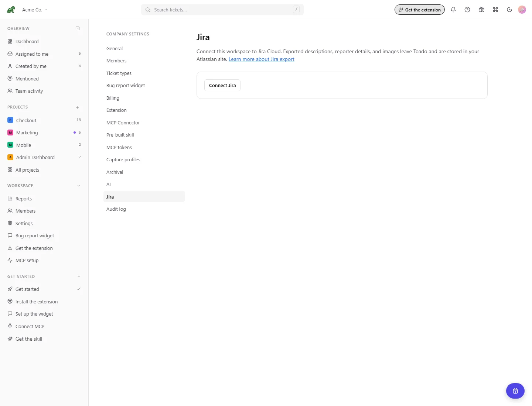
Task: Open Settings in workspace sidebar
Action: click(44, 223)
